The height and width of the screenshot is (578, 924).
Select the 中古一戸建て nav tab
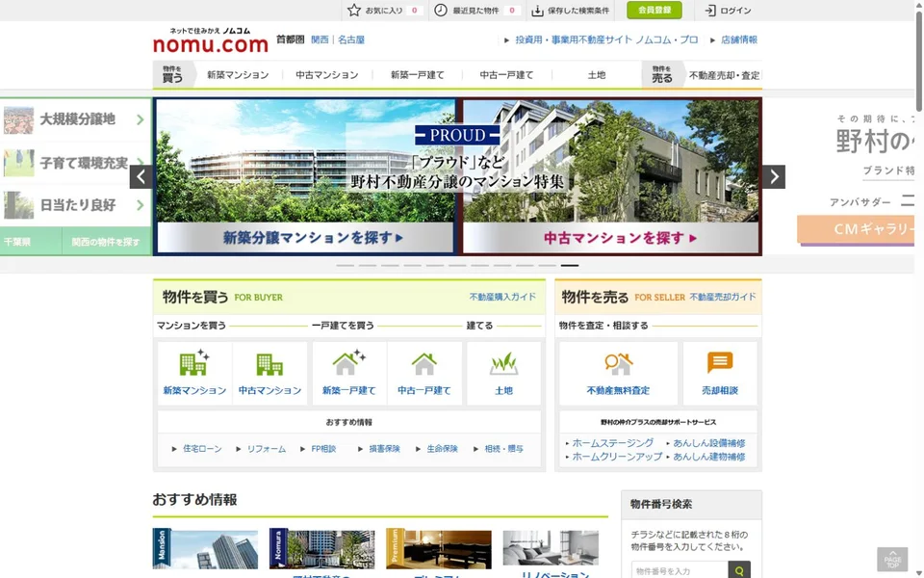coord(506,75)
